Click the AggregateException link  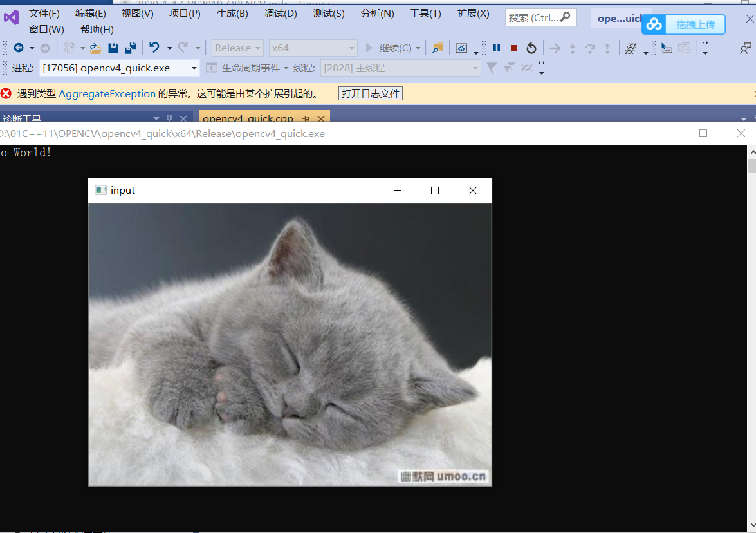pos(107,93)
